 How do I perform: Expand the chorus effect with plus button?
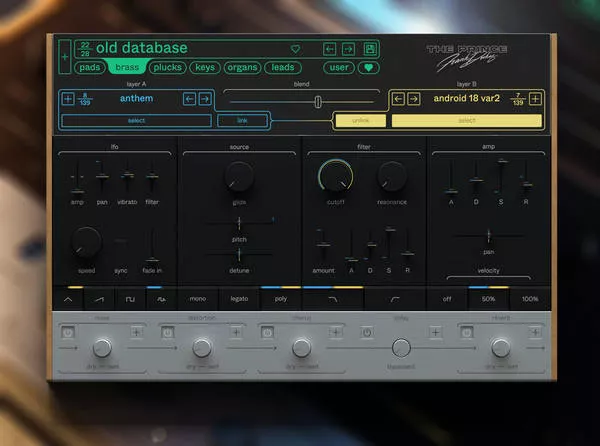(336, 331)
